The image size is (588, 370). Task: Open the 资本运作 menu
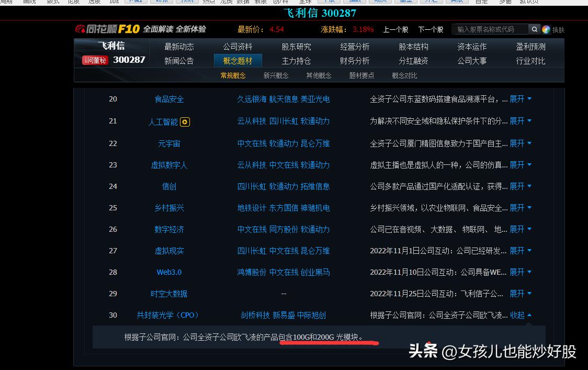[472, 47]
